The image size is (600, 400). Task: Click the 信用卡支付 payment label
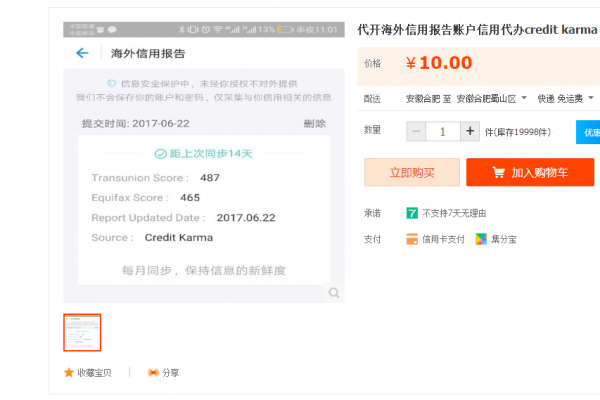(443, 239)
